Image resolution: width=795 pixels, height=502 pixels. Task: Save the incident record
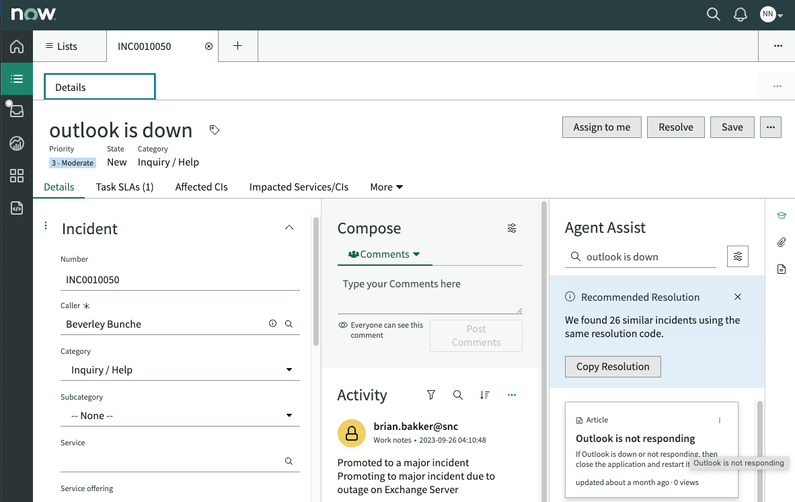click(732, 127)
